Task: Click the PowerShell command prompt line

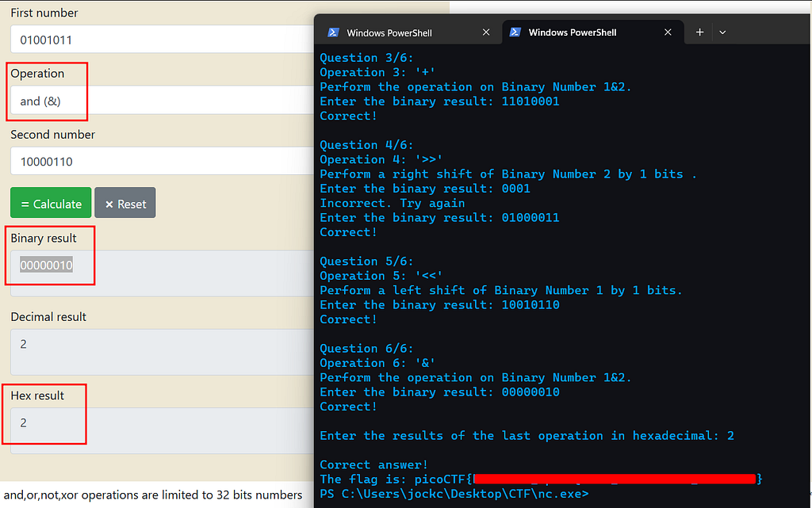Action: pos(454,494)
